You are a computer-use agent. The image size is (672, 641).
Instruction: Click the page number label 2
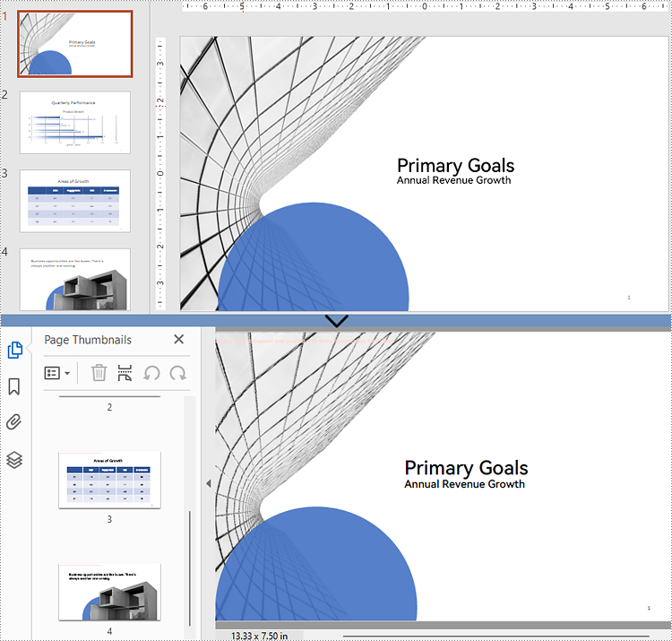(x=109, y=407)
